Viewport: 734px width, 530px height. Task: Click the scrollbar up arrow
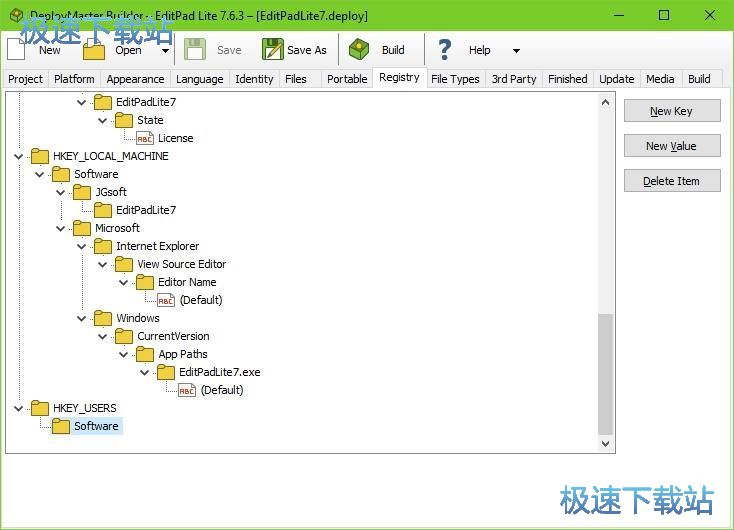[605, 102]
